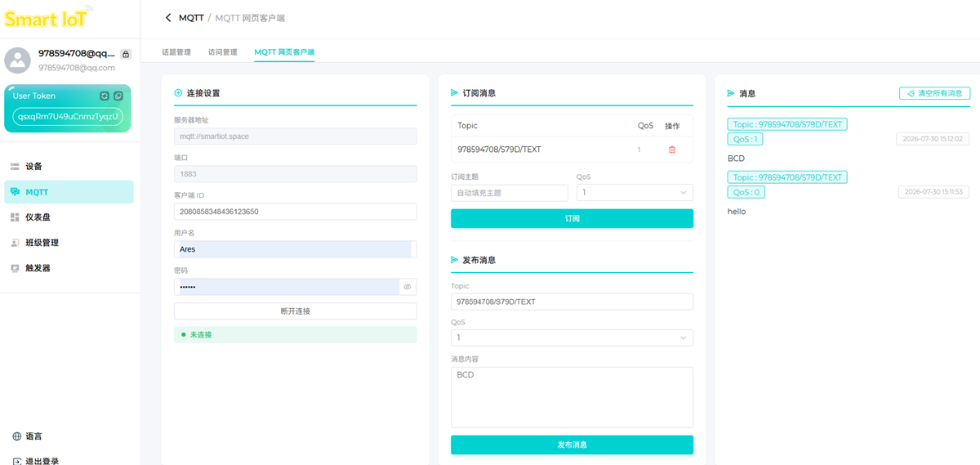Click the QoS : 0 message tag
This screenshot has width=980, height=465.
pyautogui.click(x=746, y=192)
